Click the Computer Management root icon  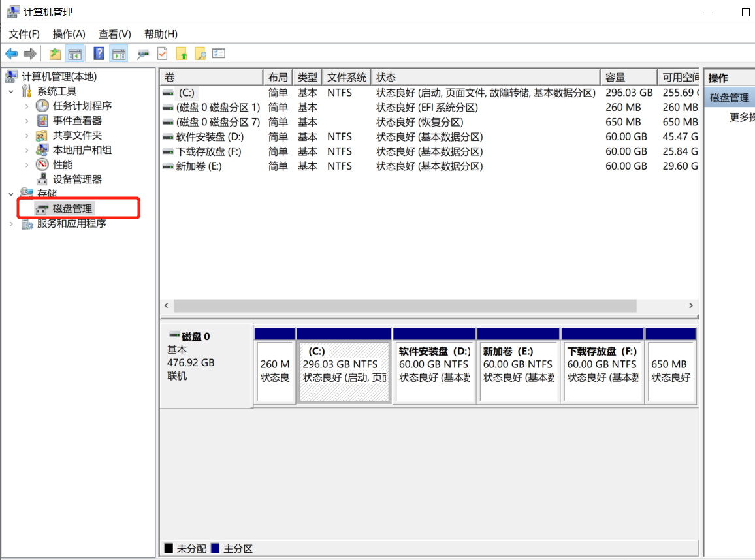pos(11,76)
